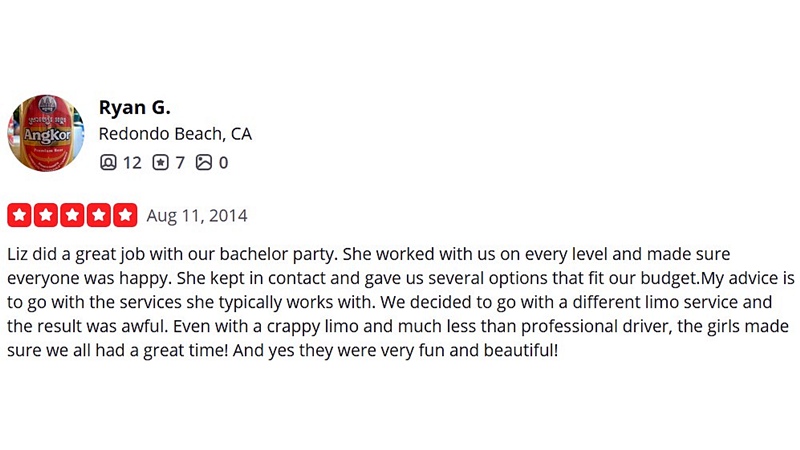The width and height of the screenshot is (800, 450).
Task: Click the friend count number 12
Action: pos(132,162)
